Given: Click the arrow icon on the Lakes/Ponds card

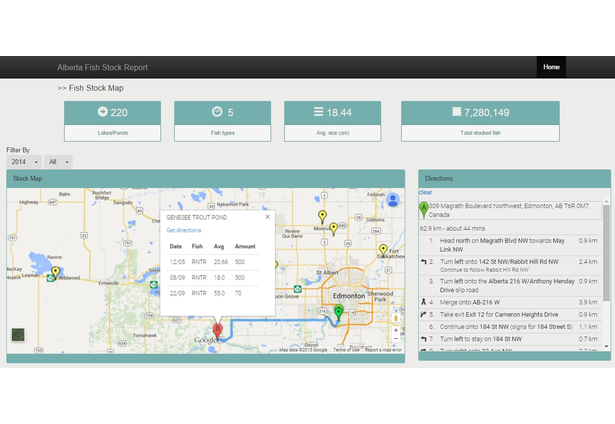Looking at the screenshot, I should [102, 112].
